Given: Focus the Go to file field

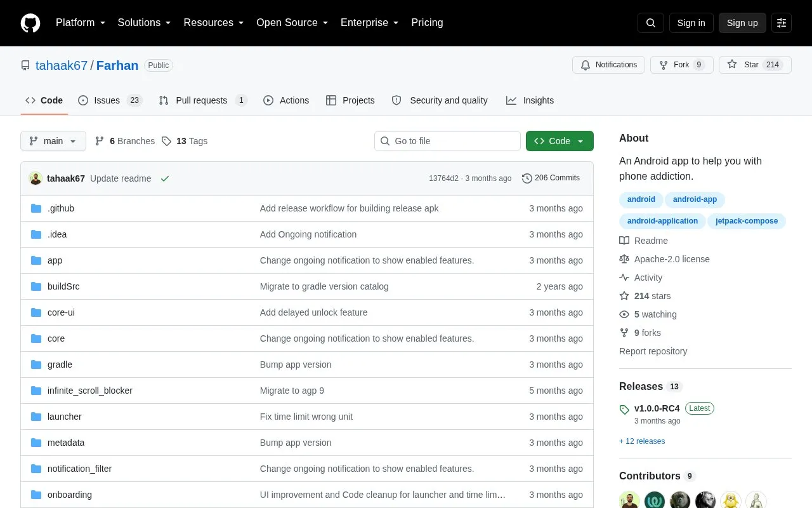Looking at the screenshot, I should tap(447, 141).
